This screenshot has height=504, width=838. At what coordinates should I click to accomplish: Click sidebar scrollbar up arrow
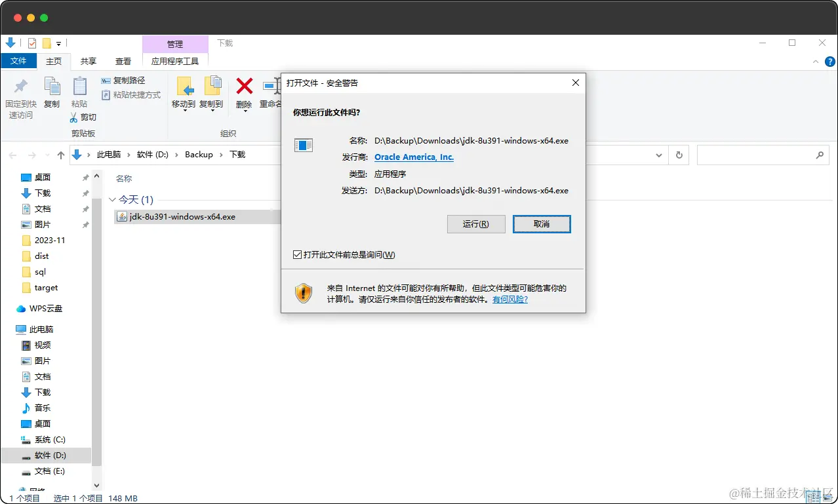(97, 176)
